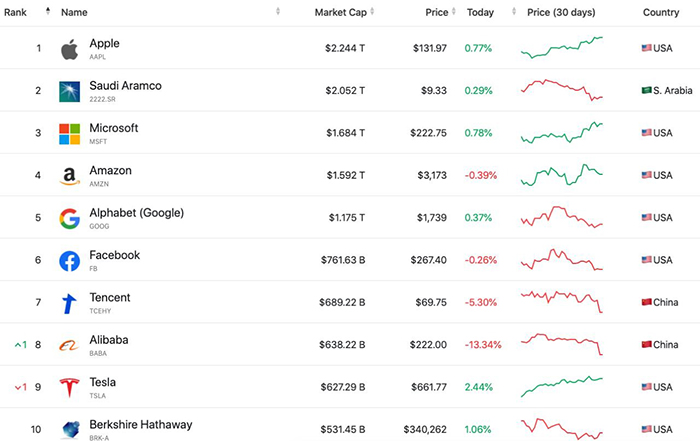Sort table by Rank column arrow
Screen dimensions: 700x441
[x=47, y=12]
